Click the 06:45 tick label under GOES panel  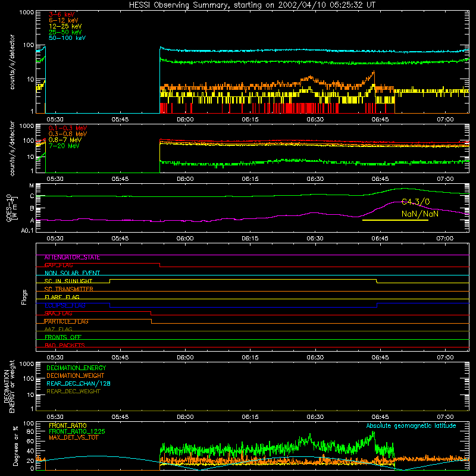(x=380, y=239)
